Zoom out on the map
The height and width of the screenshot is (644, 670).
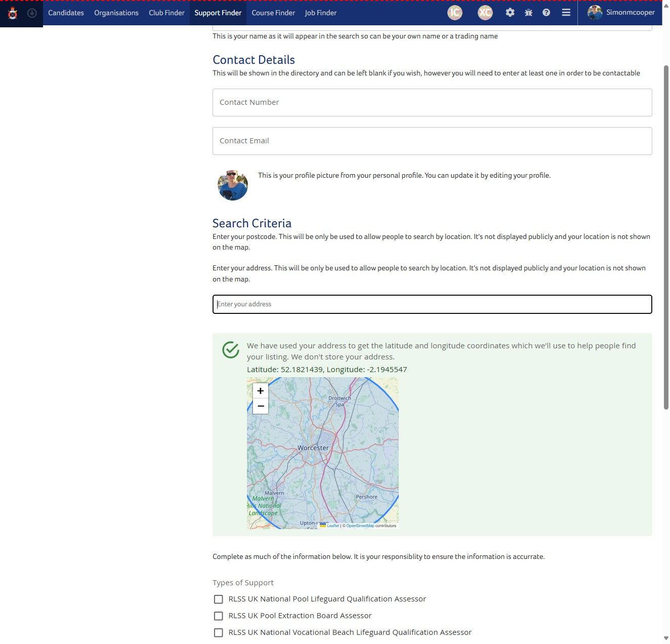[x=260, y=406]
